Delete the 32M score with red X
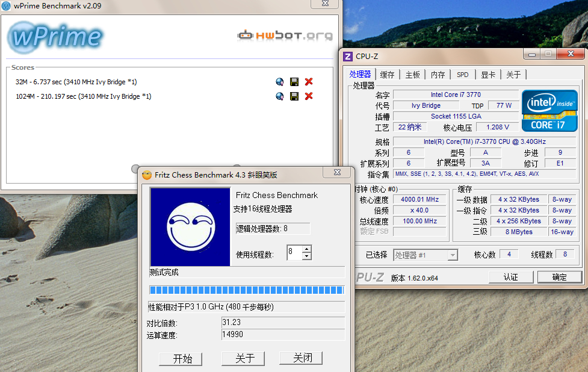Screen dimensions: 588x372 coord(309,82)
